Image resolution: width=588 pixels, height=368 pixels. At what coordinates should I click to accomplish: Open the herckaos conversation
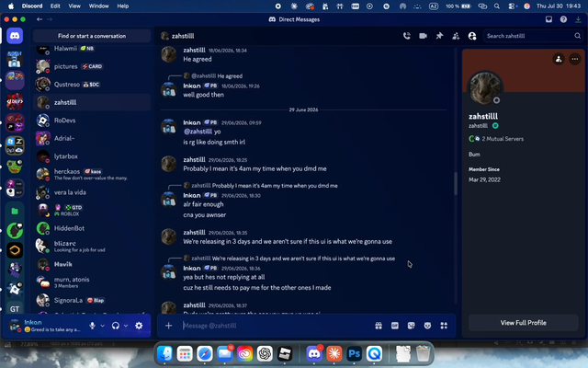pos(92,175)
